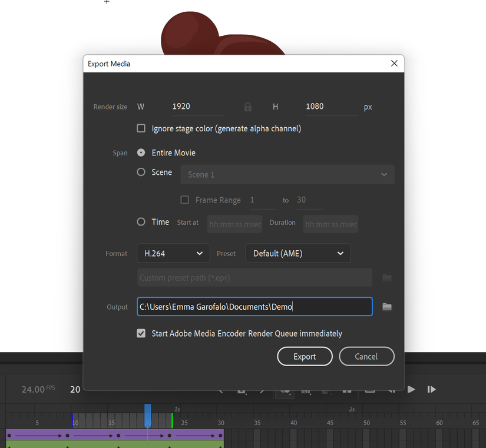Step forward one frame using the timeline control
The image size is (486, 448).
(431, 389)
